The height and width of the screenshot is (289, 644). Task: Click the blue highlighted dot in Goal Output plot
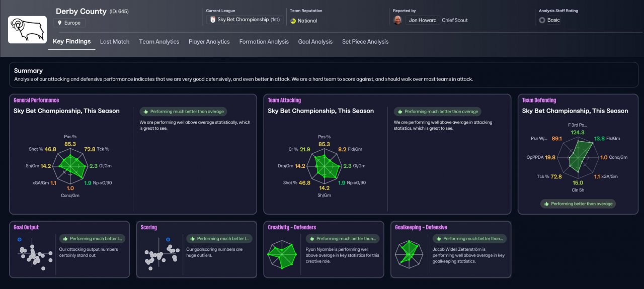point(19,240)
